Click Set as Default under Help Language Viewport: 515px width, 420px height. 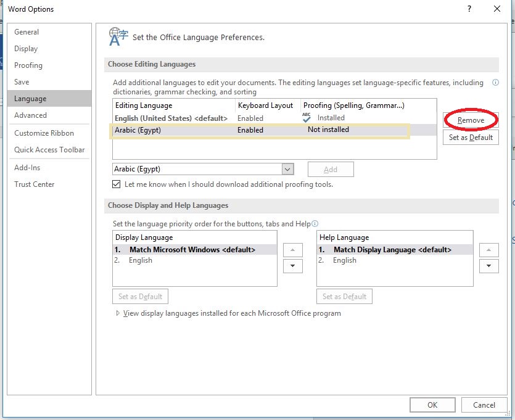coord(344,297)
